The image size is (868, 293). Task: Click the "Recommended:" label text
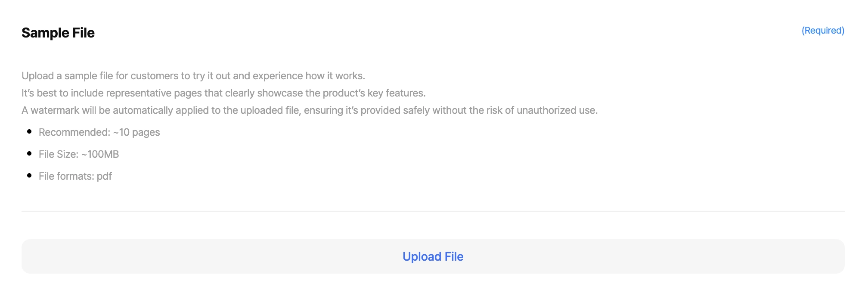point(74,132)
